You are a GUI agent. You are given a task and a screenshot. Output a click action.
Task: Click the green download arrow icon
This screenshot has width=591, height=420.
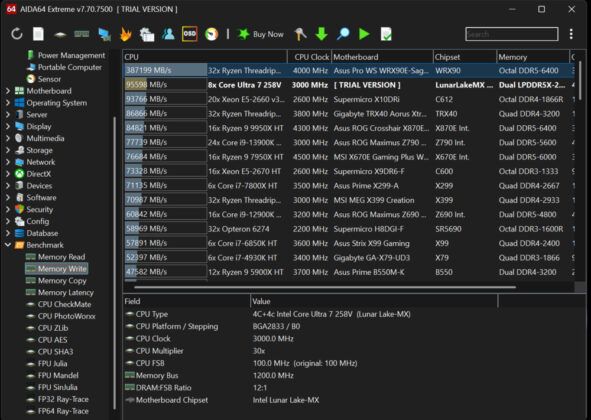click(x=322, y=34)
